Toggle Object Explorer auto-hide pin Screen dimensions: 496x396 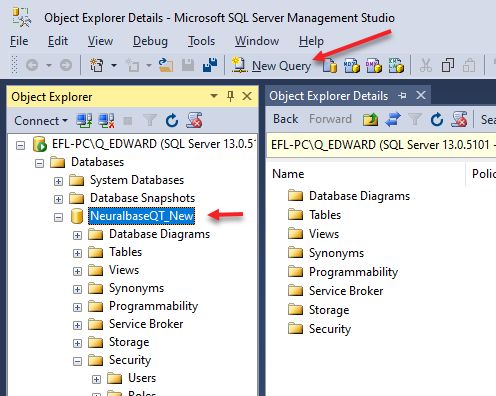230,96
